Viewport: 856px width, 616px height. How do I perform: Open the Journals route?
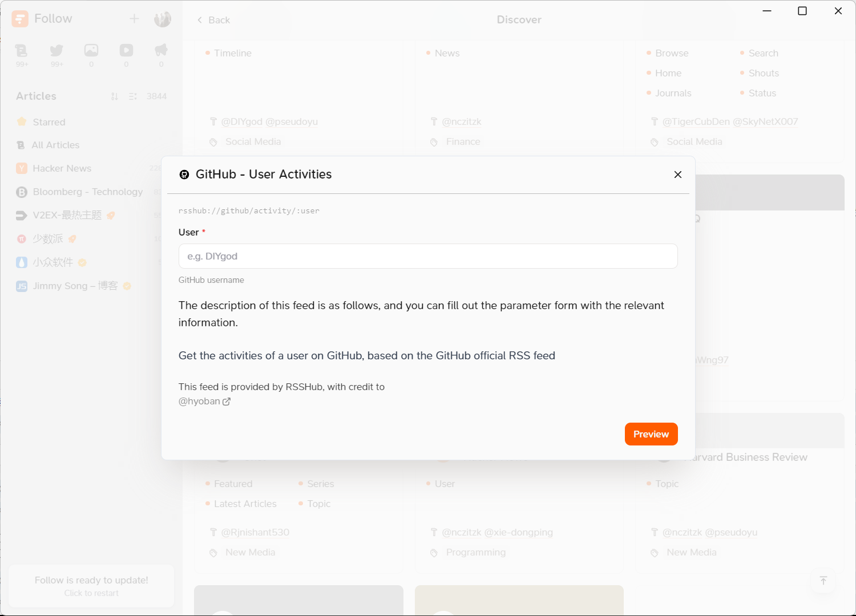tap(673, 93)
